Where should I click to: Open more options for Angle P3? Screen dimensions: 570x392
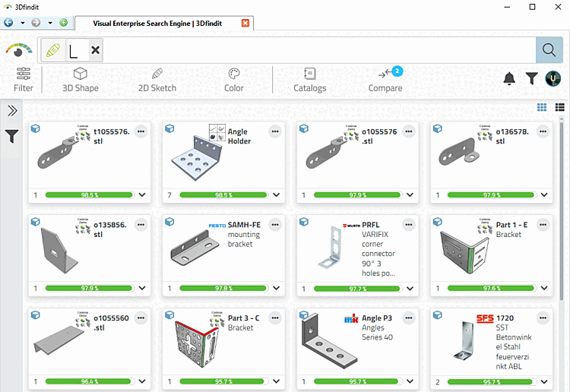click(409, 318)
